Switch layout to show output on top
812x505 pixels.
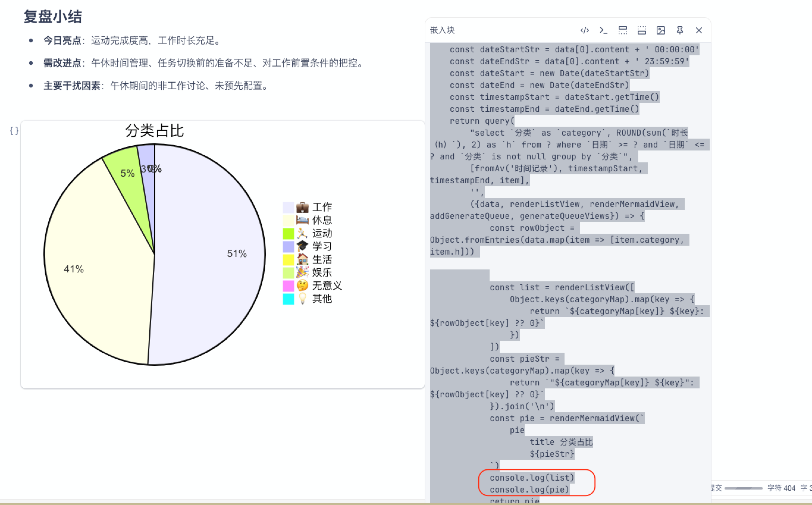point(622,30)
